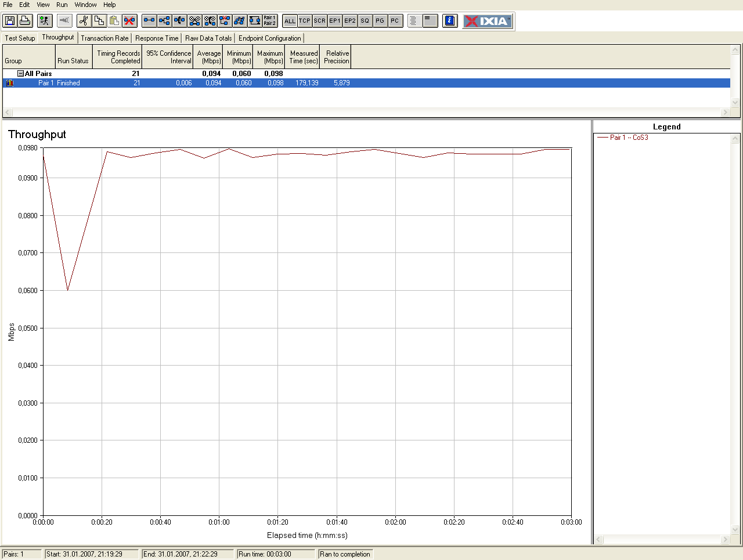Click the Minimum (Mbps) column header

coord(238,57)
